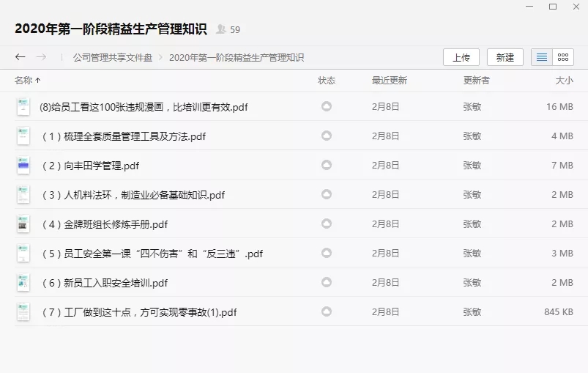Click cloud status icon of first file

click(x=327, y=106)
